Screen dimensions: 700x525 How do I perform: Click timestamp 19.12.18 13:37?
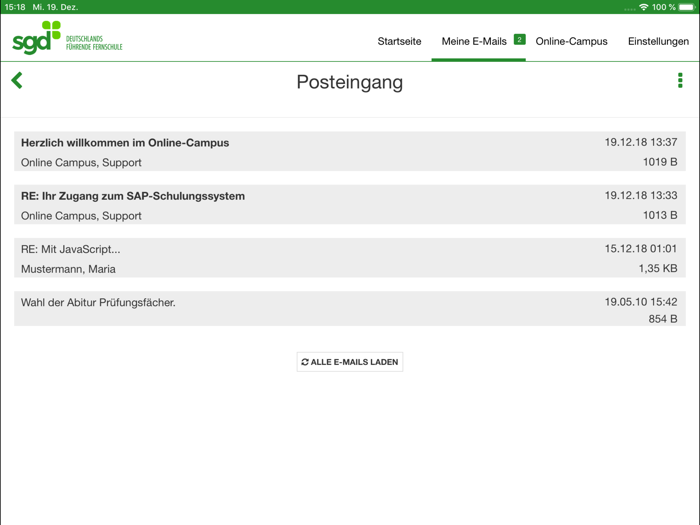pos(641,142)
